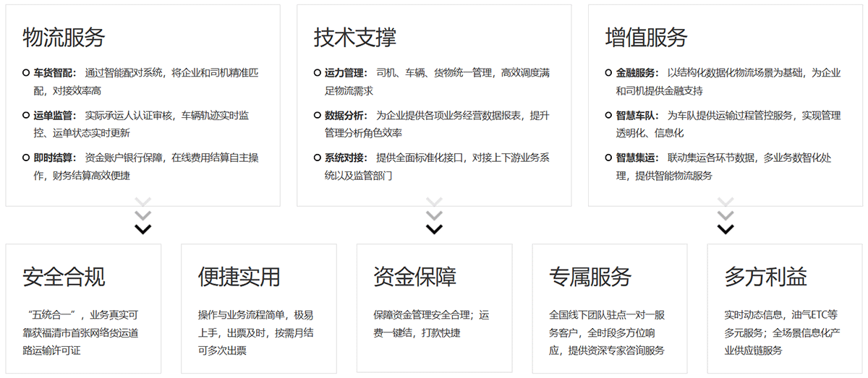Select the 智慧集运 label

click(x=637, y=157)
